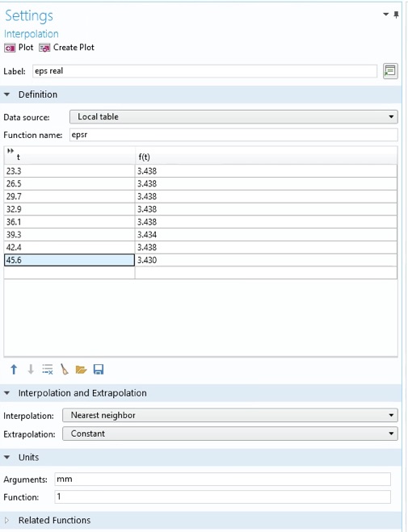Open the Extrapolation Constant dropdown
This screenshot has width=408, height=532.
229,434
